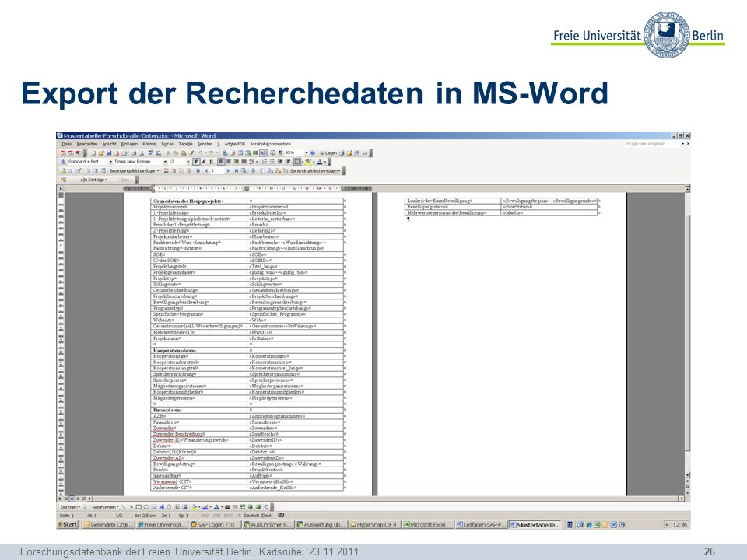Select the Line drawing tool
The width and height of the screenshot is (747, 560).
pyautogui.click(x=124, y=506)
